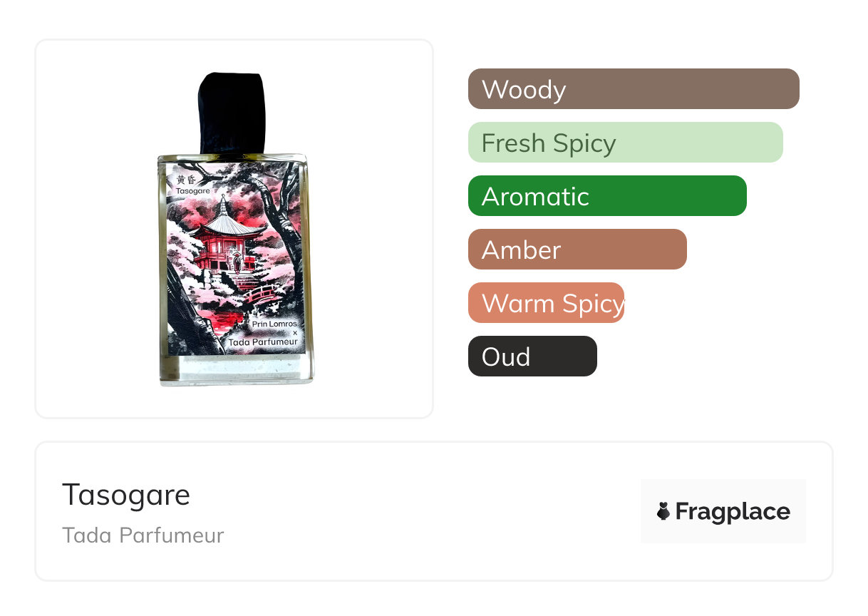Select the Woody accord bar

pyautogui.click(x=634, y=89)
